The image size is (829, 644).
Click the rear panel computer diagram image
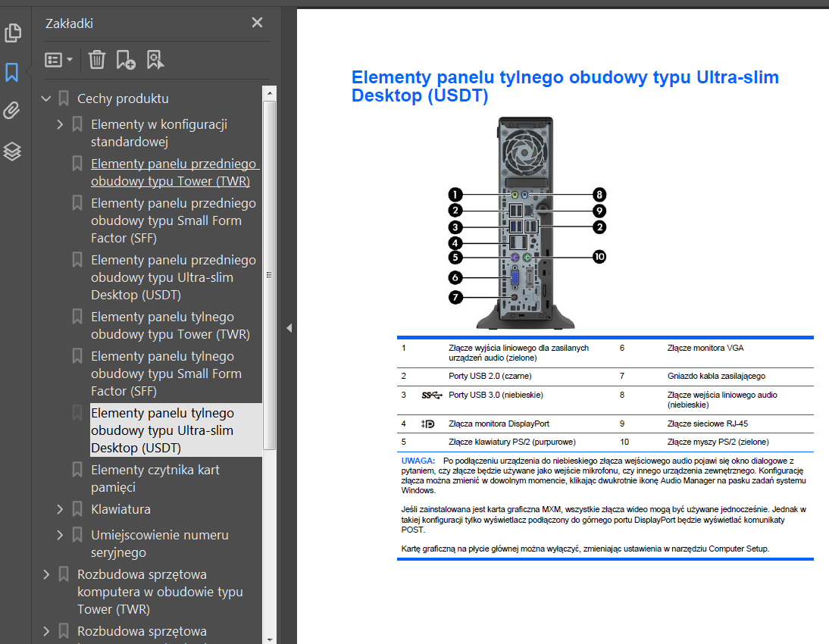pyautogui.click(x=526, y=223)
